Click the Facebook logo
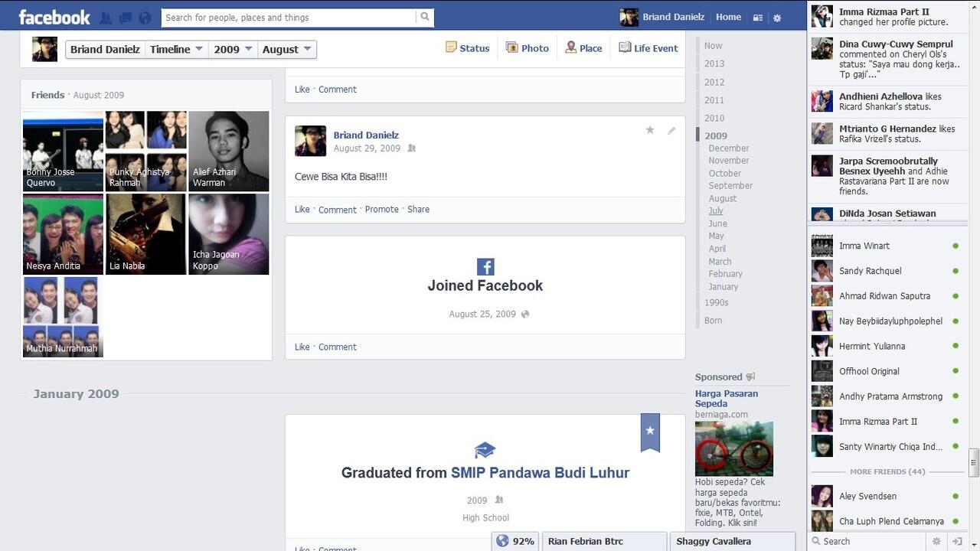 [54, 17]
